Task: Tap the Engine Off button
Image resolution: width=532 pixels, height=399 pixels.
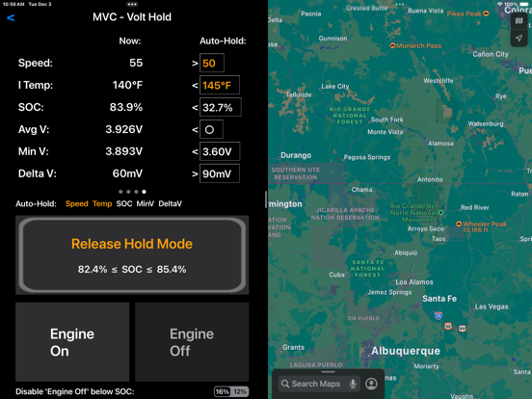Action: pyautogui.click(x=192, y=342)
